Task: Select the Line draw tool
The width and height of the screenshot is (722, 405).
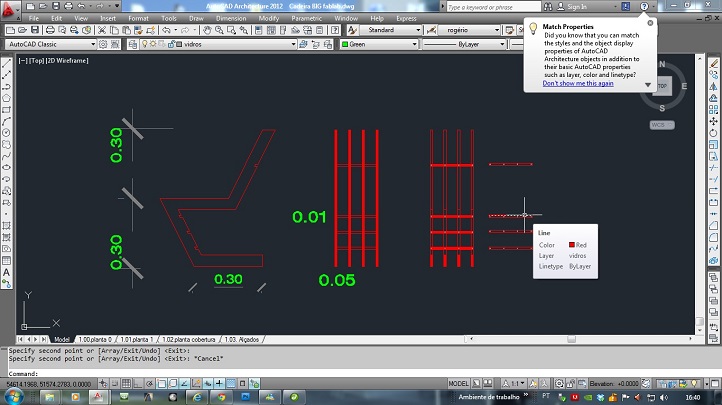Action: tap(6, 64)
